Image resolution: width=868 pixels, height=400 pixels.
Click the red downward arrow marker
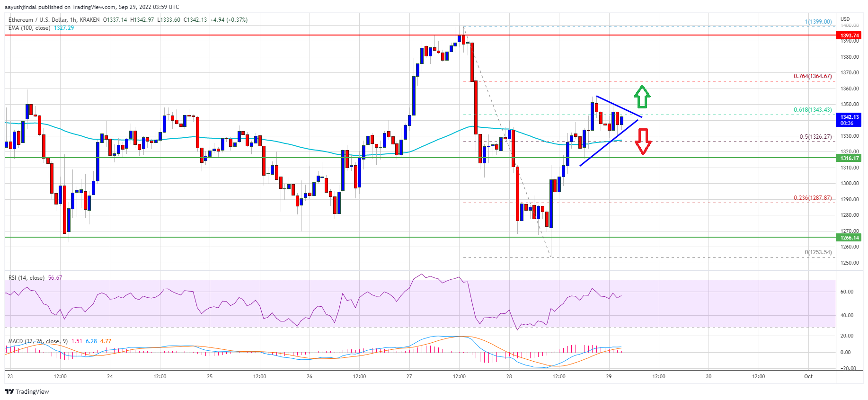click(x=642, y=142)
